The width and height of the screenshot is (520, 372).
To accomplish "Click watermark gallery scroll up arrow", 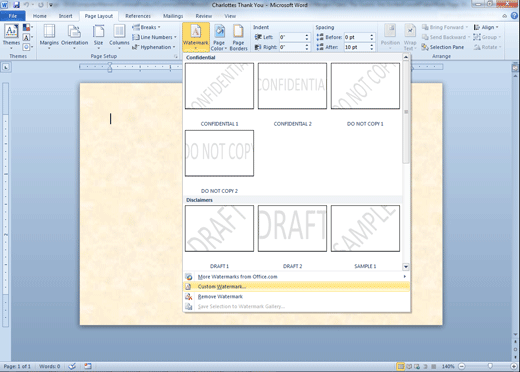I will point(406,57).
